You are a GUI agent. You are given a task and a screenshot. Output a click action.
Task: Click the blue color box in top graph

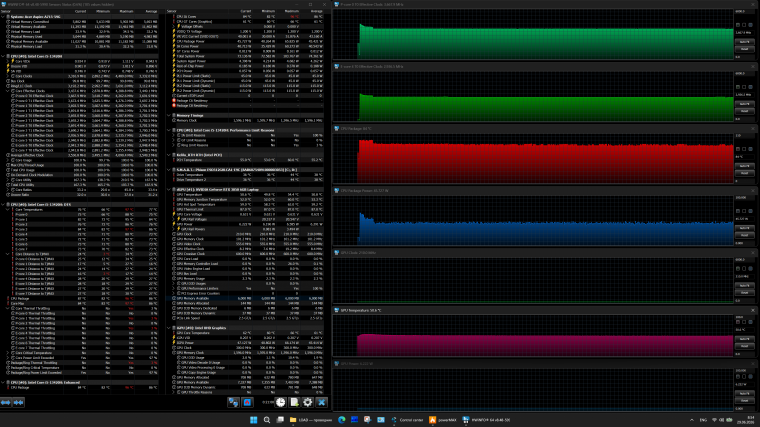pos(750,25)
